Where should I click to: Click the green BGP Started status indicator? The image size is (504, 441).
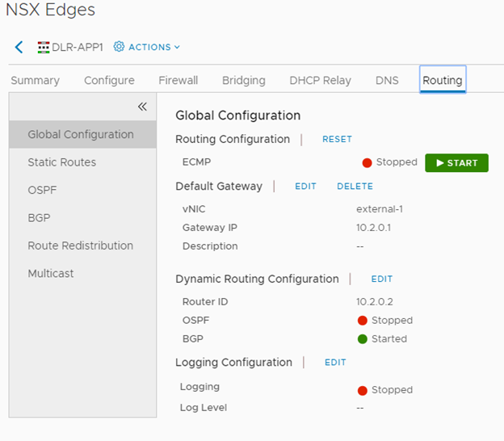[362, 338]
